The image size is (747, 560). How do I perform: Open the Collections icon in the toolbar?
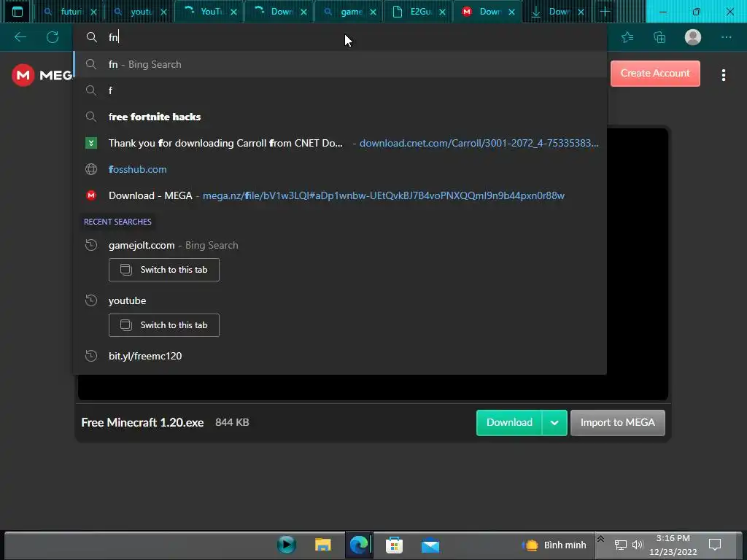pos(659,37)
